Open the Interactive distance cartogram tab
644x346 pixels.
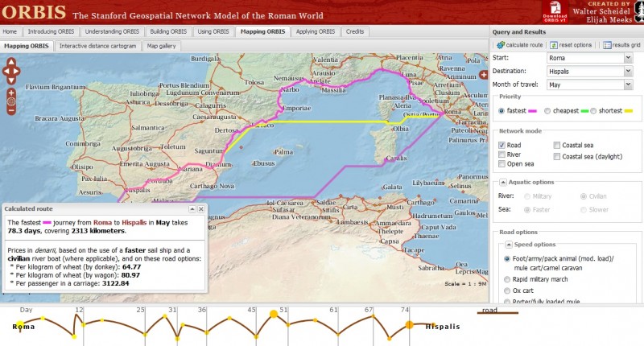click(x=97, y=46)
